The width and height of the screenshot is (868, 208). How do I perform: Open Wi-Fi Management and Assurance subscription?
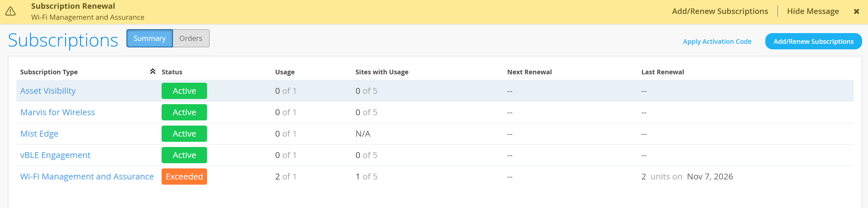[87, 177]
